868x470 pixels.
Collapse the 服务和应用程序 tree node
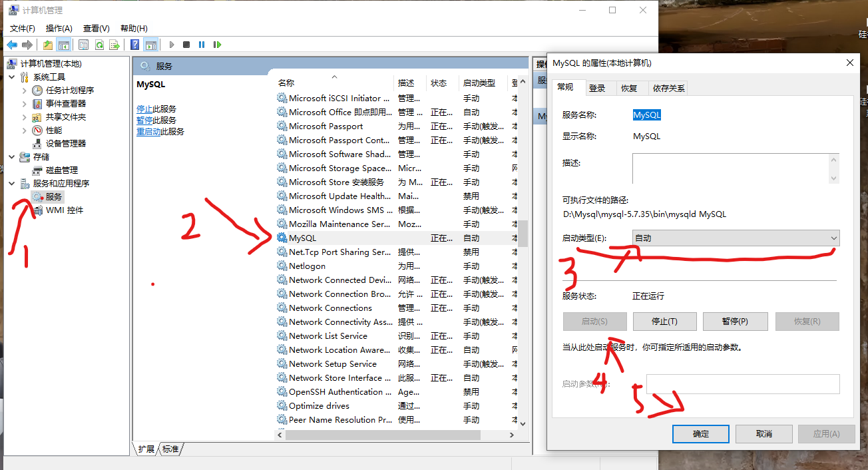(12, 183)
